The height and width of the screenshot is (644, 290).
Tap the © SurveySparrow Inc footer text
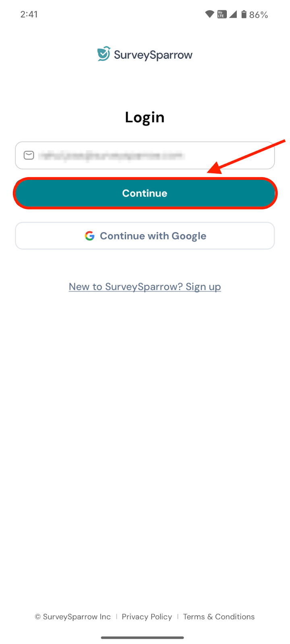coord(72,617)
